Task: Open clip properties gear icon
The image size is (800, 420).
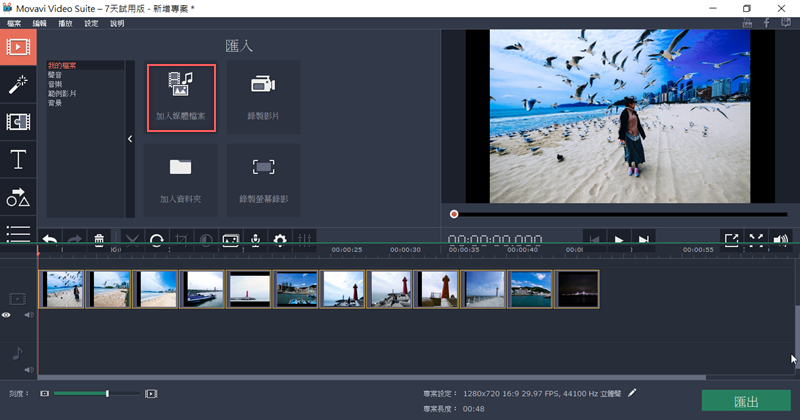Action: click(280, 240)
